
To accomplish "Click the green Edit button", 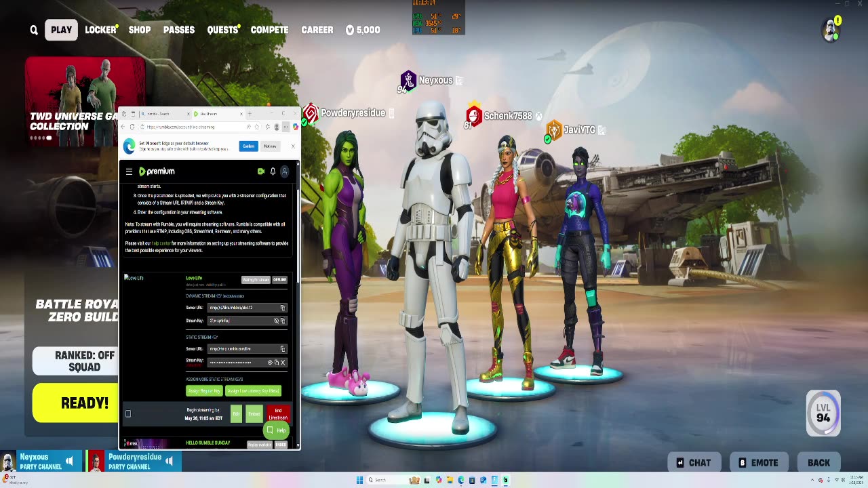I will click(x=236, y=414).
